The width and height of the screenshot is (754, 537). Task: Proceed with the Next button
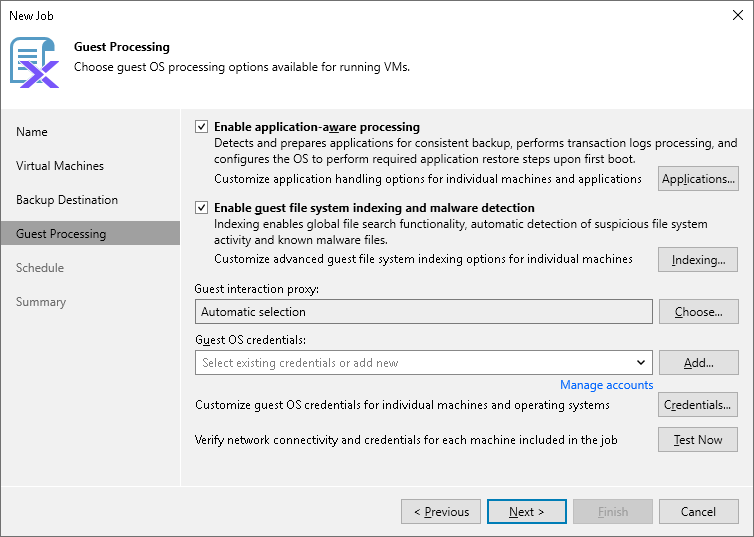[526, 512]
